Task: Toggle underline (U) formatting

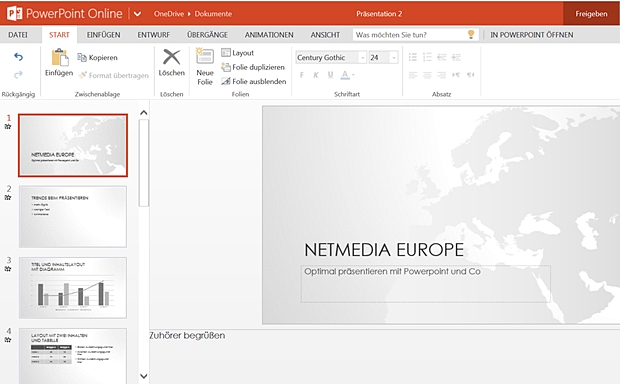Action: (x=330, y=75)
